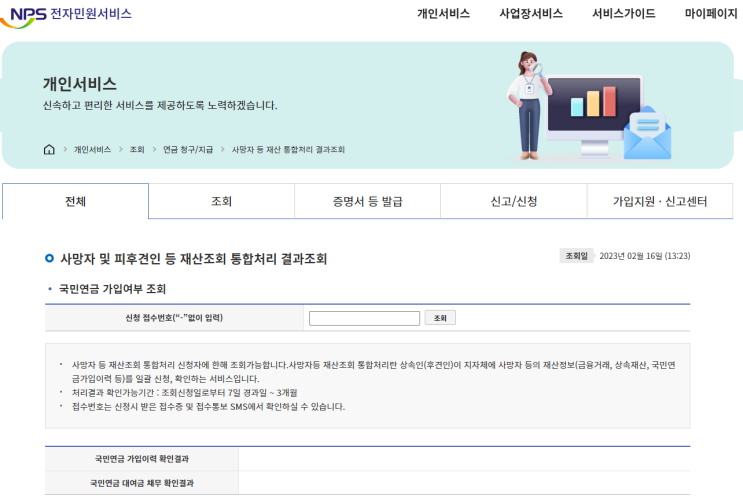This screenshot has width=743, height=503.
Task: Focus the 신청 접수번호 input field
Action: (x=364, y=318)
